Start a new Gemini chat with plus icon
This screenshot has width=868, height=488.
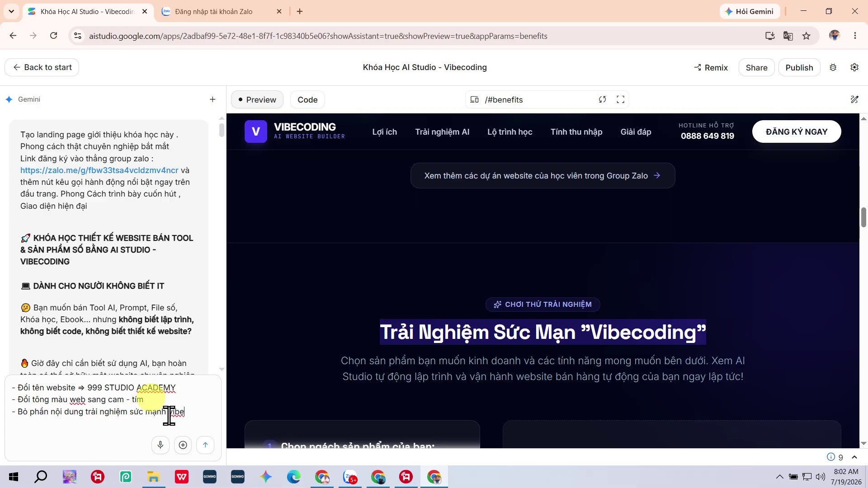pos(212,99)
